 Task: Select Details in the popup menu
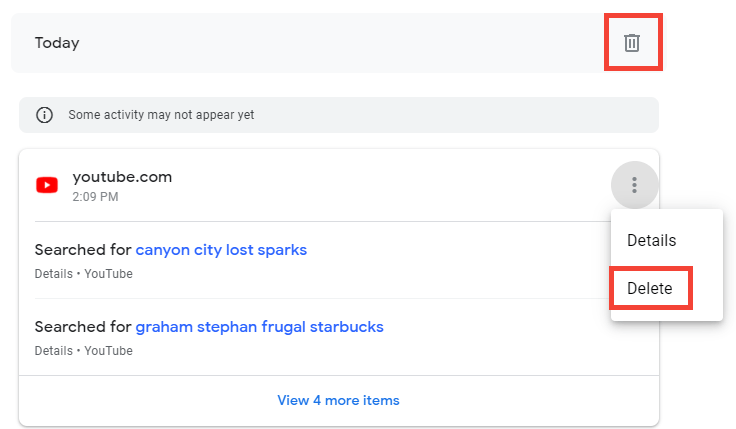click(x=651, y=240)
